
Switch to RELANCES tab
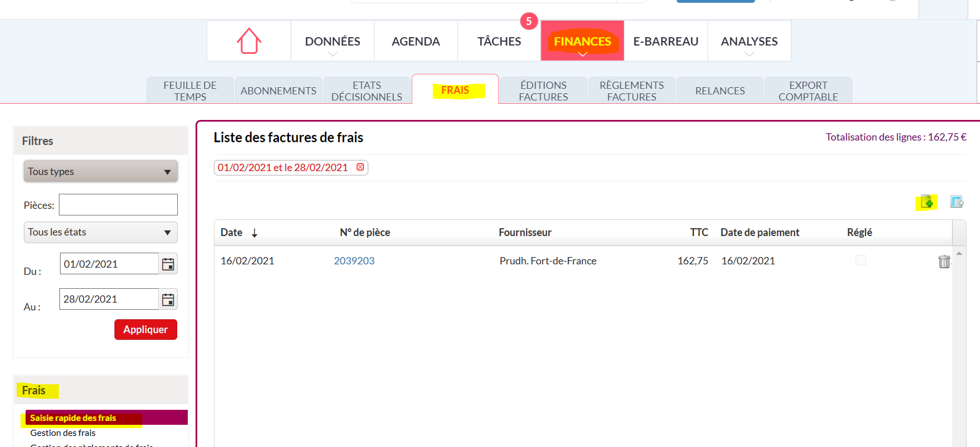pyautogui.click(x=720, y=91)
